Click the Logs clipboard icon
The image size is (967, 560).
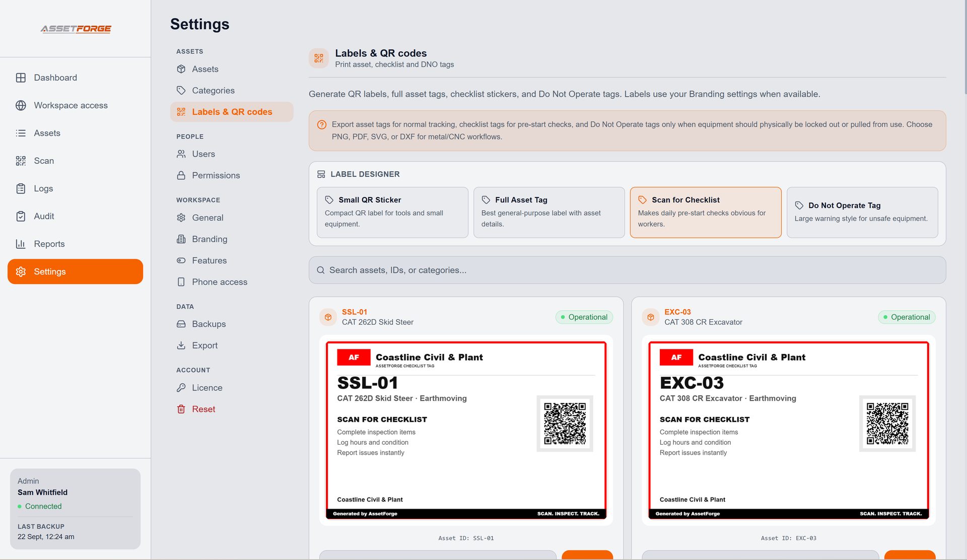point(21,188)
